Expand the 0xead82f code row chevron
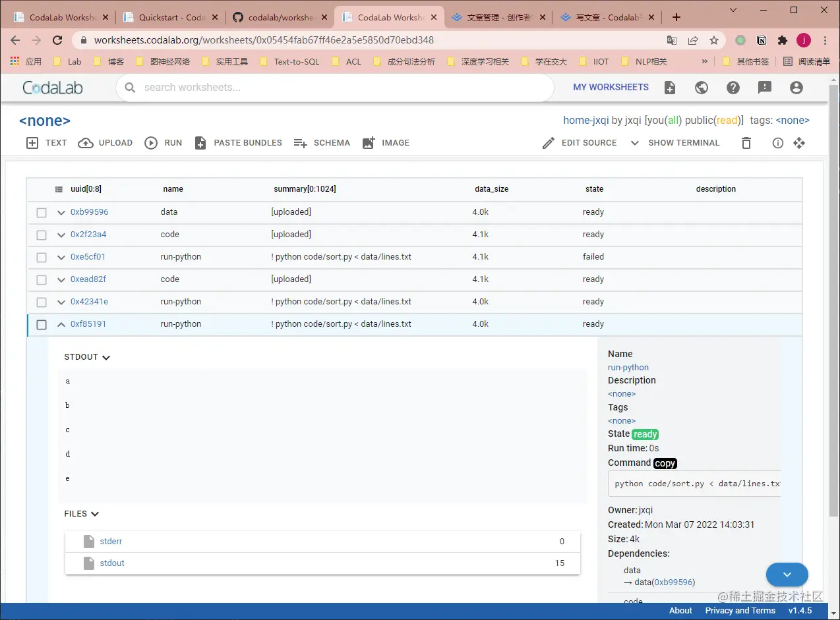The width and height of the screenshot is (840, 620). point(61,280)
